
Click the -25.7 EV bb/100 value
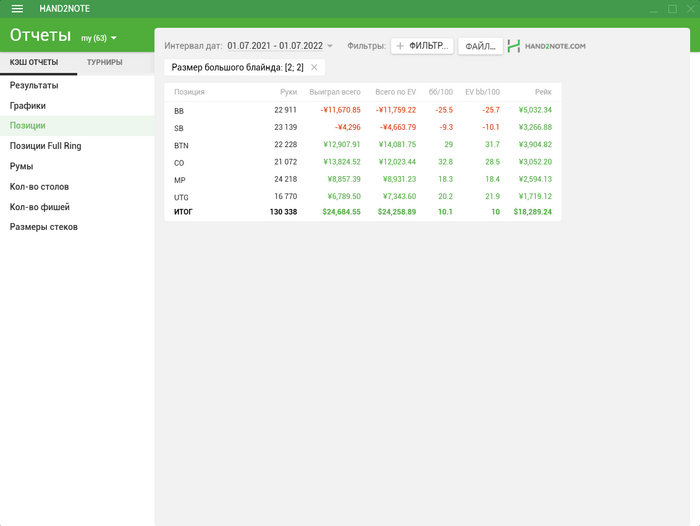(x=491, y=110)
